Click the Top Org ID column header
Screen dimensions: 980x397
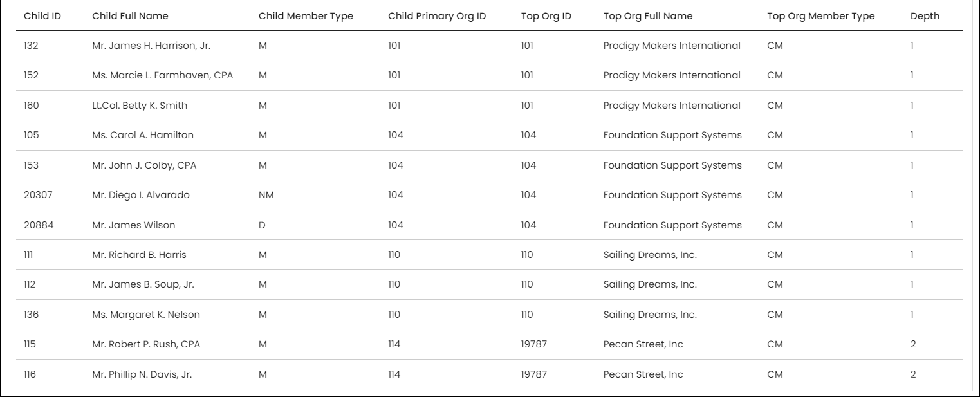click(546, 16)
